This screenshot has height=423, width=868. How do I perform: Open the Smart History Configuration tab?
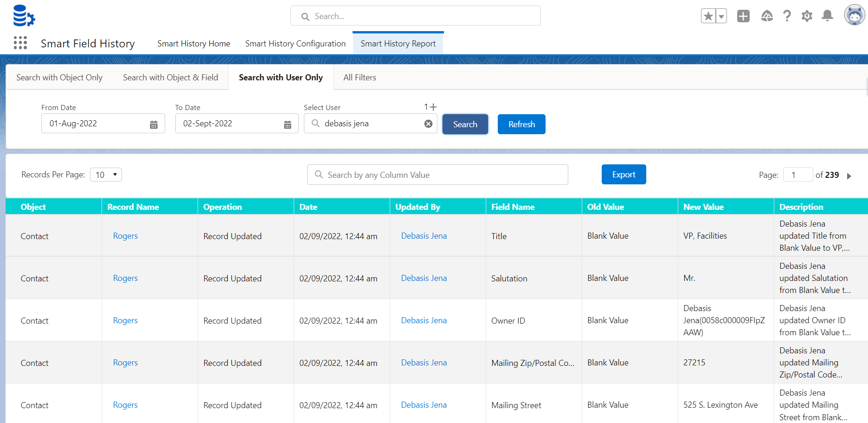(x=295, y=44)
